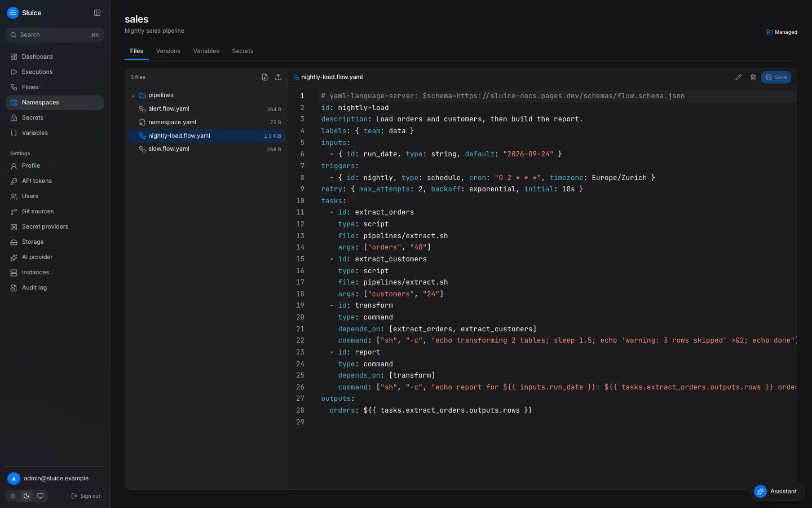Open Profile settings

(x=55, y=165)
